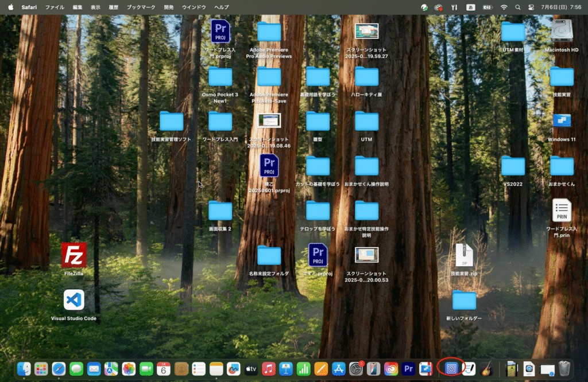Launch Adobe Premiere Pro from the Dock
588x382 pixels.
409,369
